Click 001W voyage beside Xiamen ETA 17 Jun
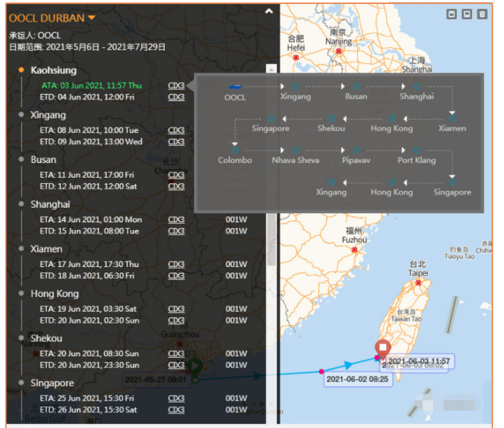Image resolution: width=504 pixels, height=428 pixels. click(236, 264)
